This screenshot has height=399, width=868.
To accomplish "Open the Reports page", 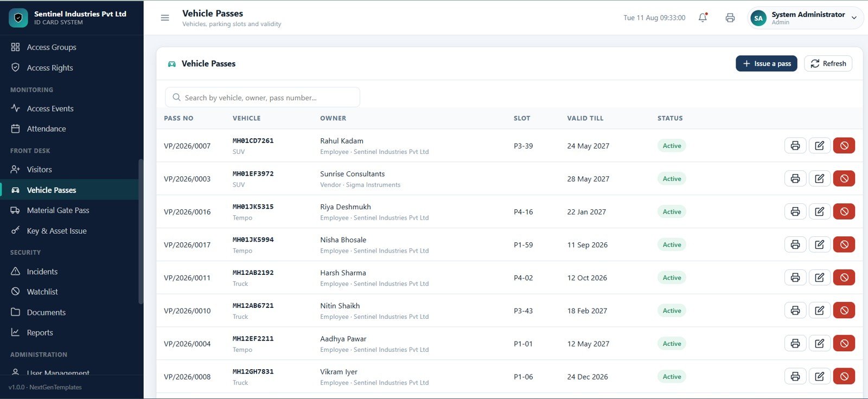I will pyautogui.click(x=69, y=333).
